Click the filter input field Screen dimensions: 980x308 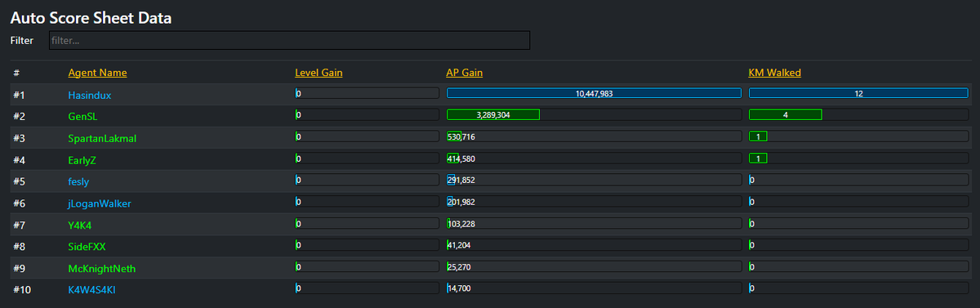288,40
